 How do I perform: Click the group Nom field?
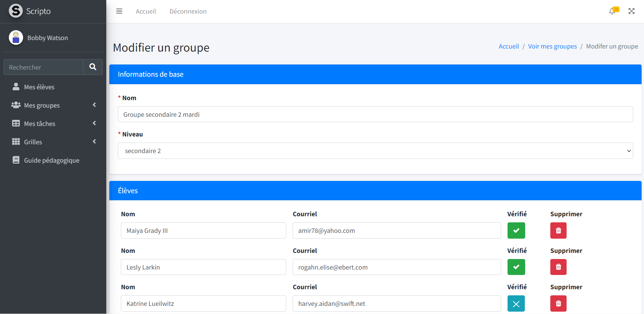(x=375, y=114)
